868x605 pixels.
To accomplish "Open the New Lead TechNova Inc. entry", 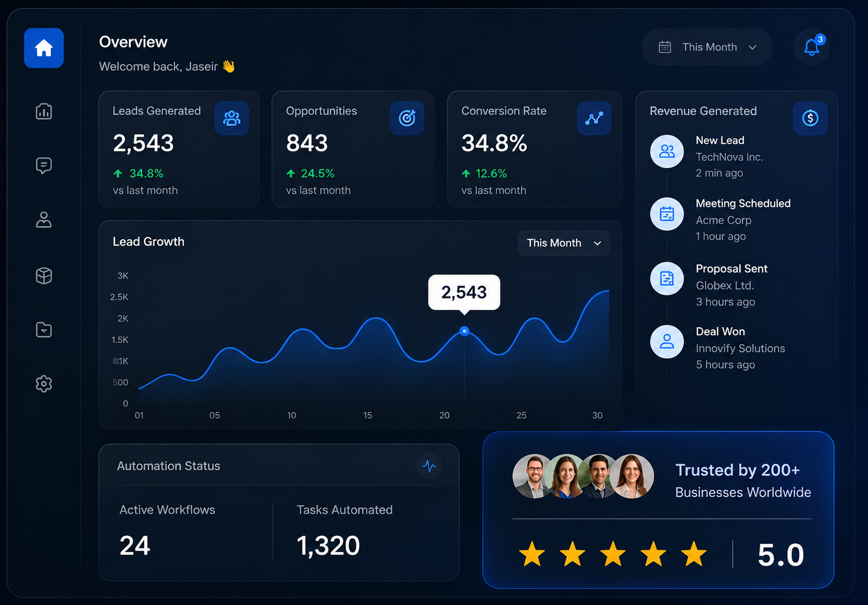I will [x=731, y=157].
